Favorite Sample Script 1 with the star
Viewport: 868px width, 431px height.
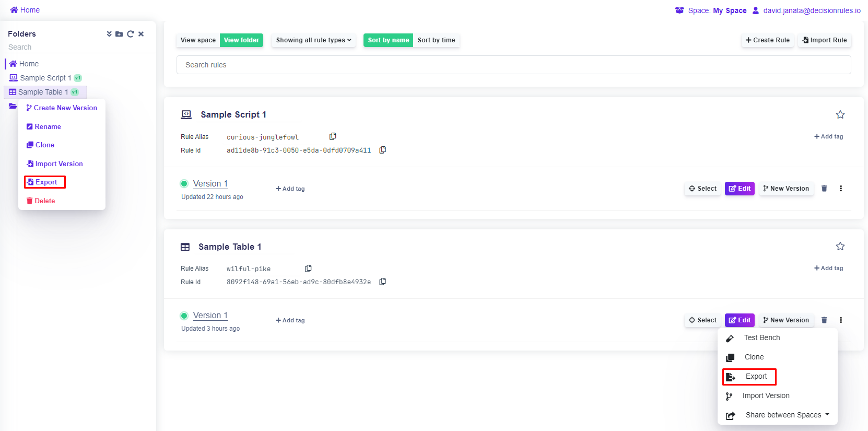(x=840, y=114)
